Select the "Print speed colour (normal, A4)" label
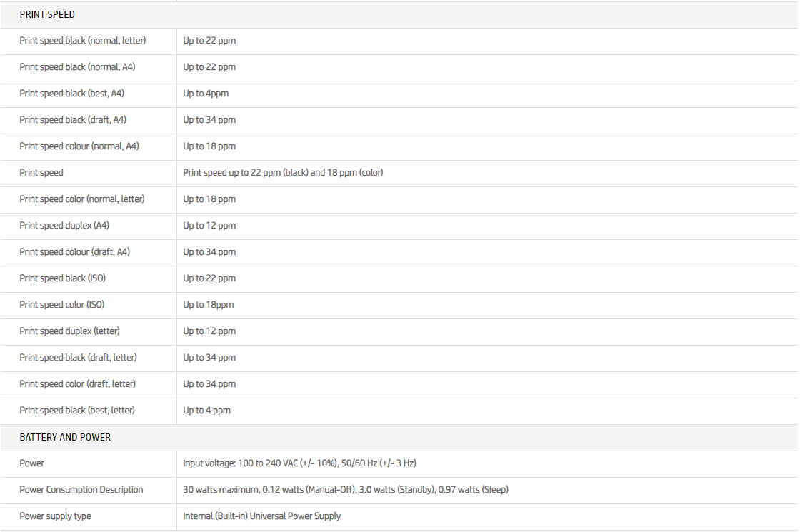This screenshot has height=532, width=800. (79, 146)
